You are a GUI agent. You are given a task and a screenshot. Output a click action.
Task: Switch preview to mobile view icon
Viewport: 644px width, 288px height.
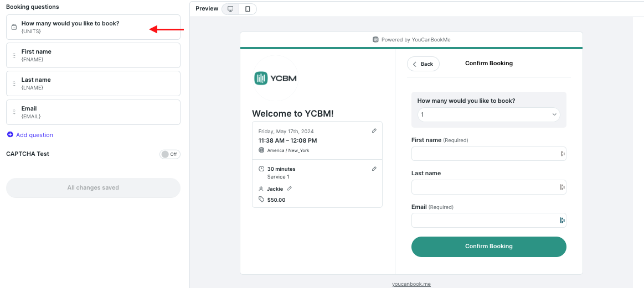248,9
